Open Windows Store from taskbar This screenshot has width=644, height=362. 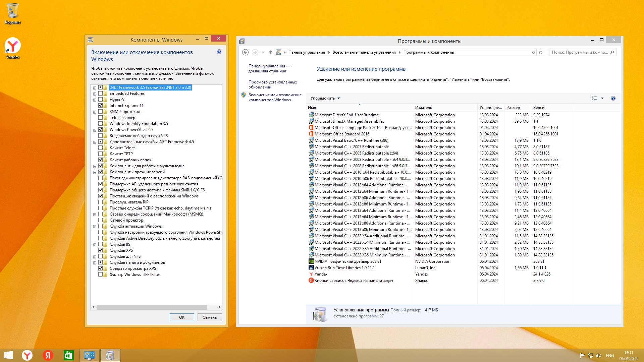(68, 355)
